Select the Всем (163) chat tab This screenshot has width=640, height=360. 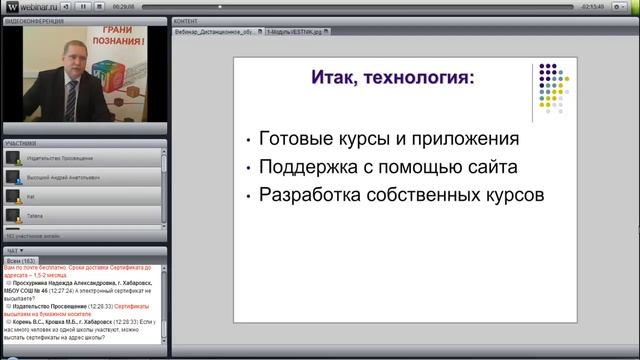[21, 261]
